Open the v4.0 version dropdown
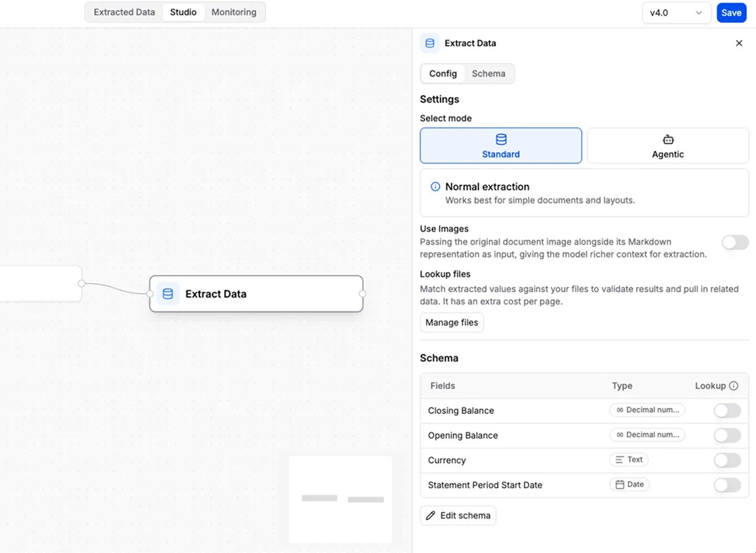 676,12
